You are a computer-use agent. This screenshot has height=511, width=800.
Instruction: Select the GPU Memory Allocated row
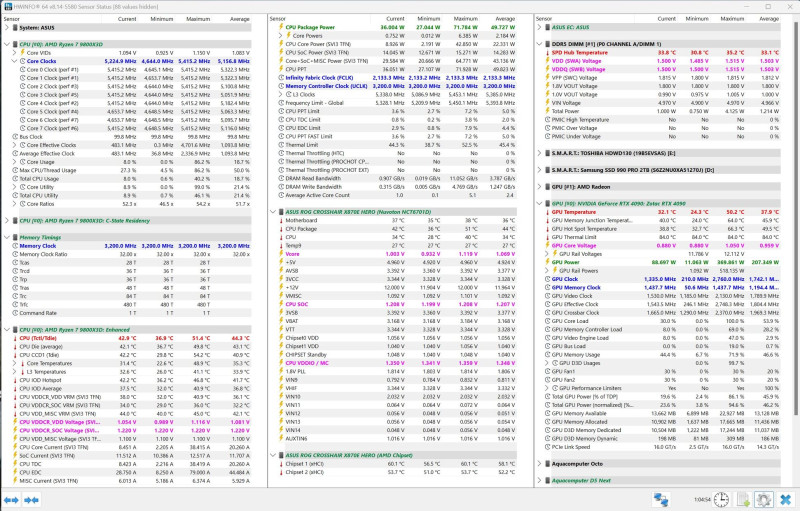663,422
